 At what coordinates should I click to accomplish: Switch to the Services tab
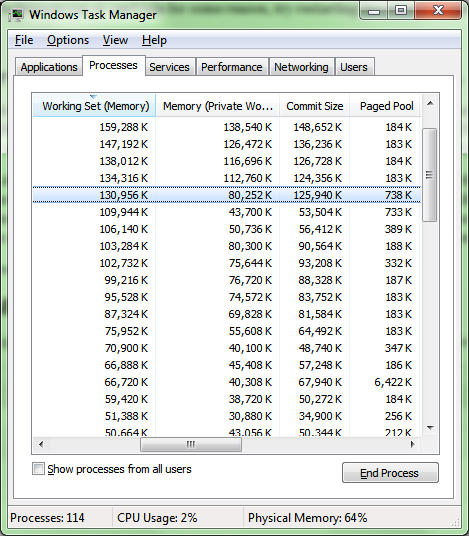[170, 67]
